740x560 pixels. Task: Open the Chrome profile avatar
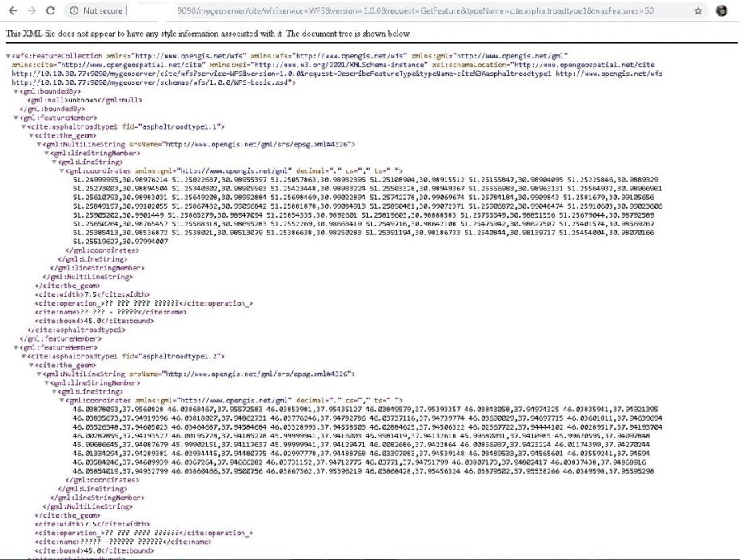point(722,11)
